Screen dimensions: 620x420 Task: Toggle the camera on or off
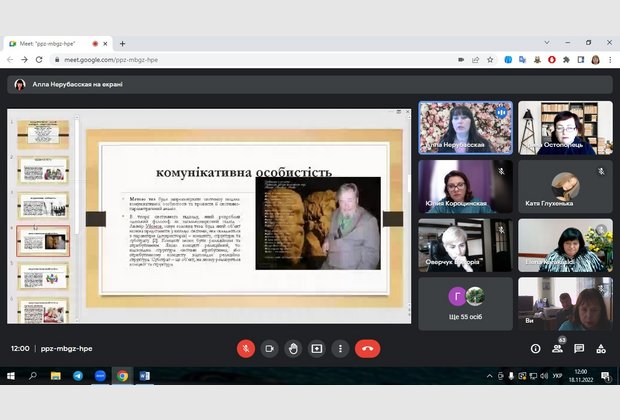tap(269, 349)
